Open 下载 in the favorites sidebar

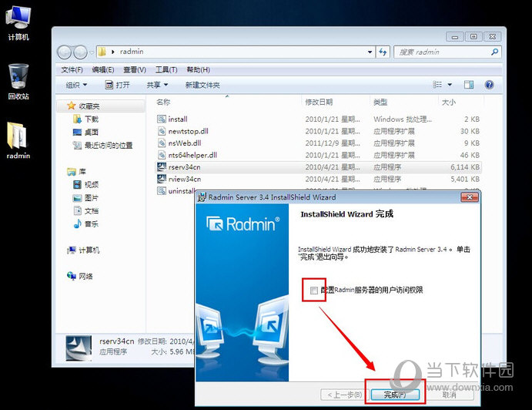[x=85, y=119]
